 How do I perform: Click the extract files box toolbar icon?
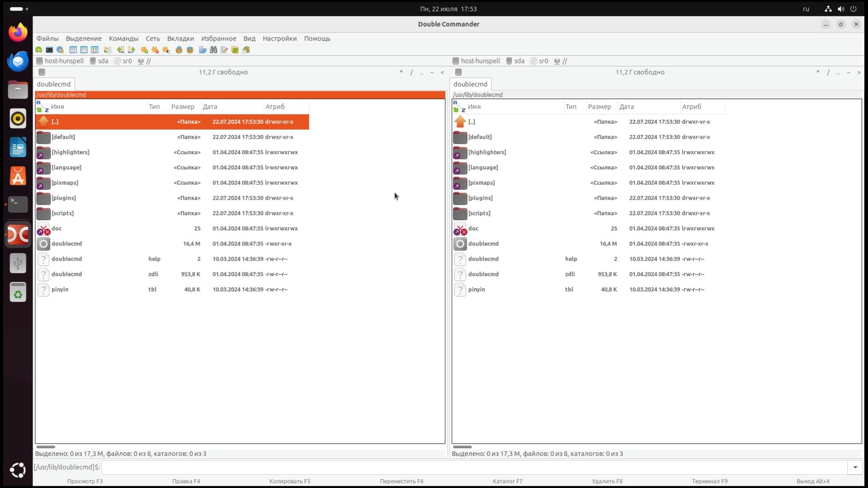point(190,50)
